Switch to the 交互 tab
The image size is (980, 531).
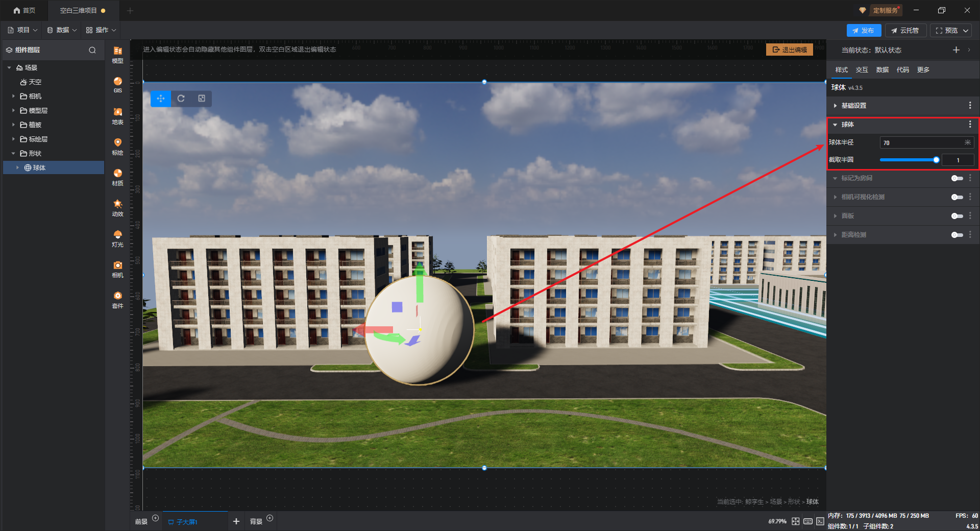pos(862,70)
